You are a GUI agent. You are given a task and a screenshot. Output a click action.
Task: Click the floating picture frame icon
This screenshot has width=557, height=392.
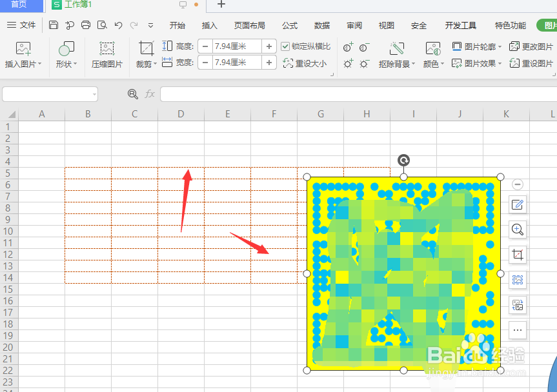coord(518,280)
